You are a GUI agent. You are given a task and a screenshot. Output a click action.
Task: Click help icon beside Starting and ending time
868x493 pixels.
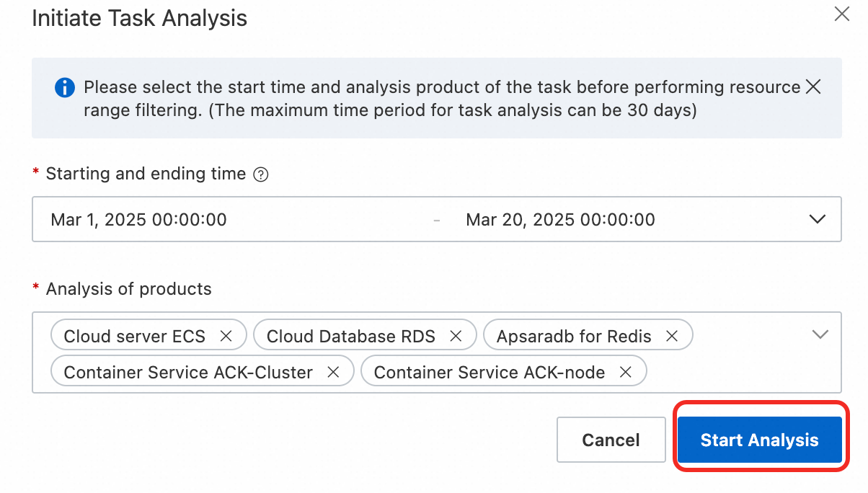click(261, 174)
